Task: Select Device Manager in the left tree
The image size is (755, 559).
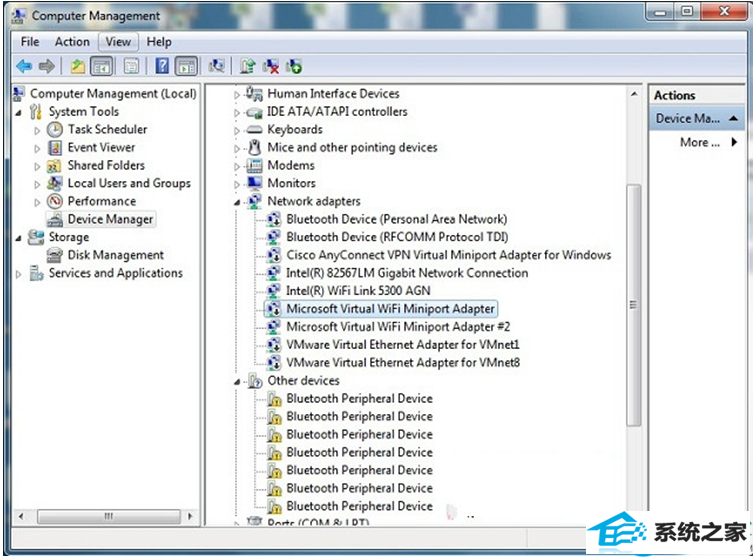Action: (x=110, y=219)
